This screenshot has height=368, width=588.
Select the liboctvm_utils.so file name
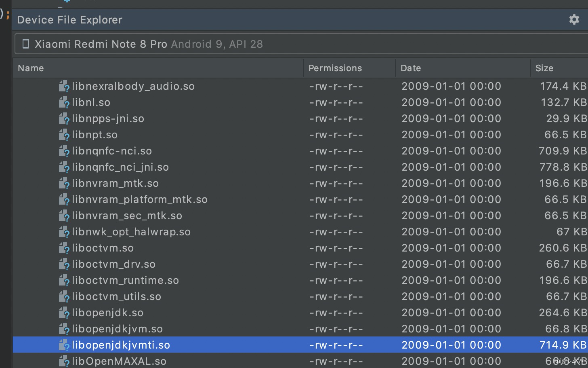[x=116, y=296]
